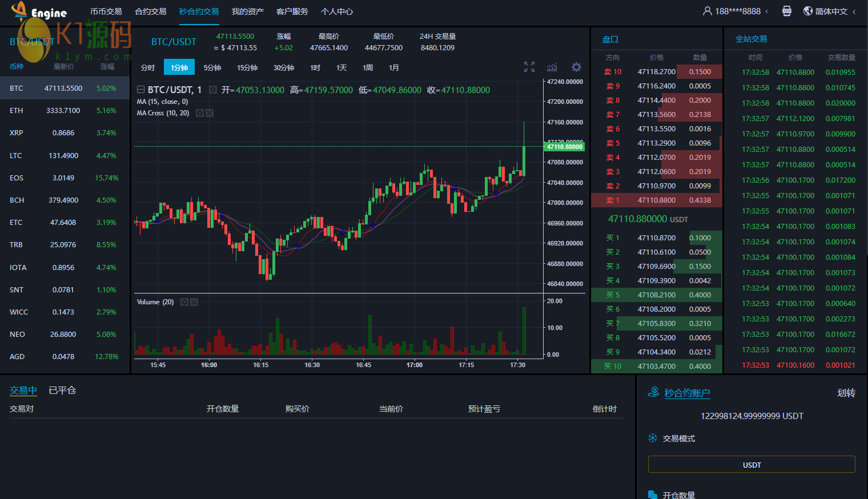The height and width of the screenshot is (499, 868).
Task: Enter fullscreen chart mode
Action: tap(529, 67)
